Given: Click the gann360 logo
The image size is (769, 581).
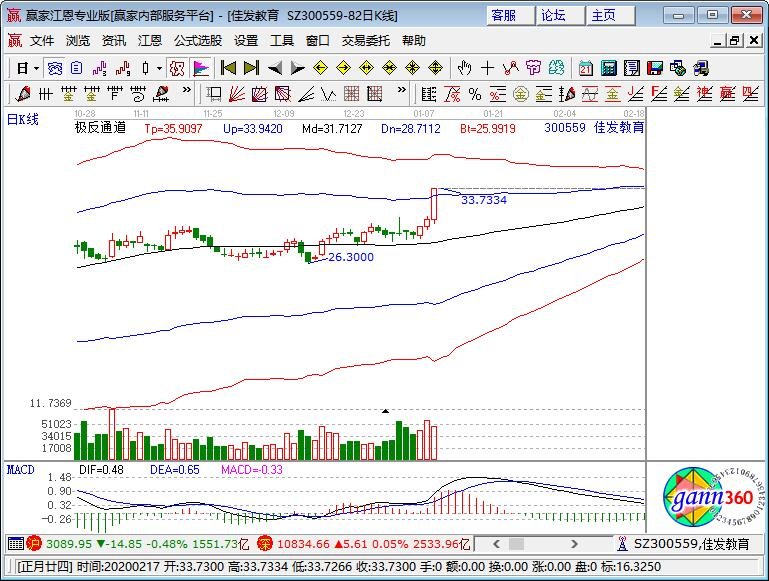Looking at the screenshot, I should pos(713,497).
